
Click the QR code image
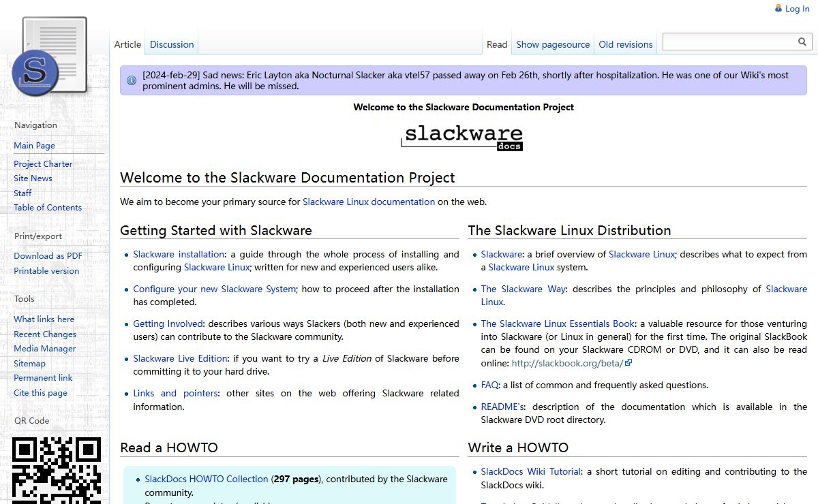pyautogui.click(x=57, y=470)
